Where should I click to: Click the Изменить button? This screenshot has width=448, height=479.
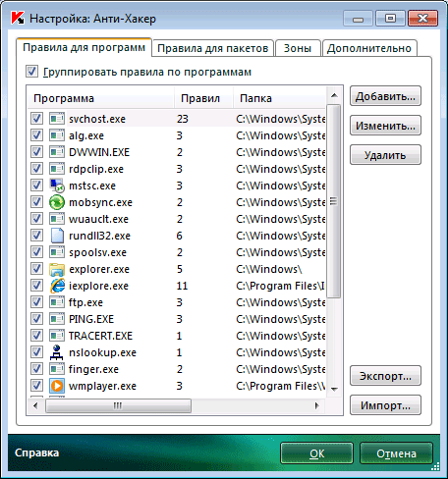[x=385, y=126]
